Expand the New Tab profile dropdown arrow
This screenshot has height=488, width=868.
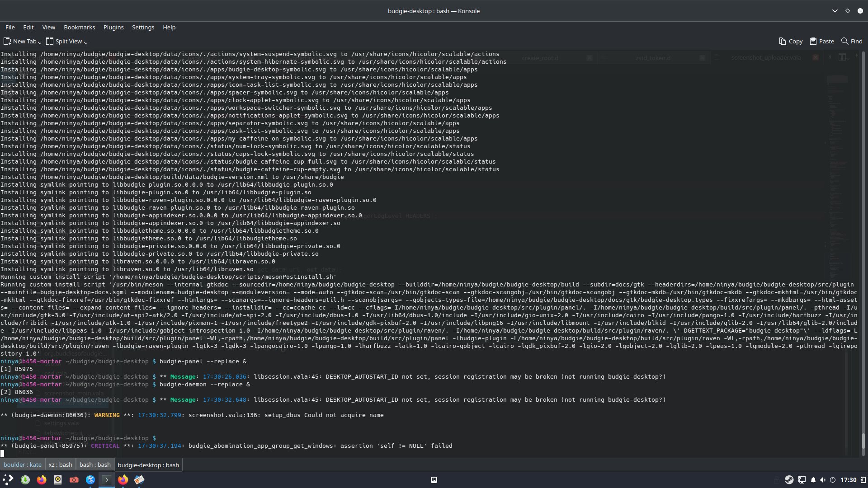tap(40, 42)
